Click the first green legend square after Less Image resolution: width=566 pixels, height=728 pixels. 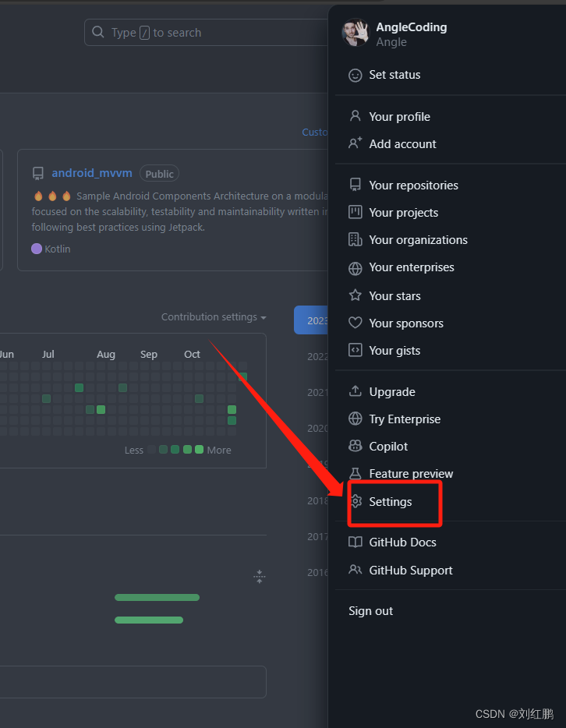(163, 450)
